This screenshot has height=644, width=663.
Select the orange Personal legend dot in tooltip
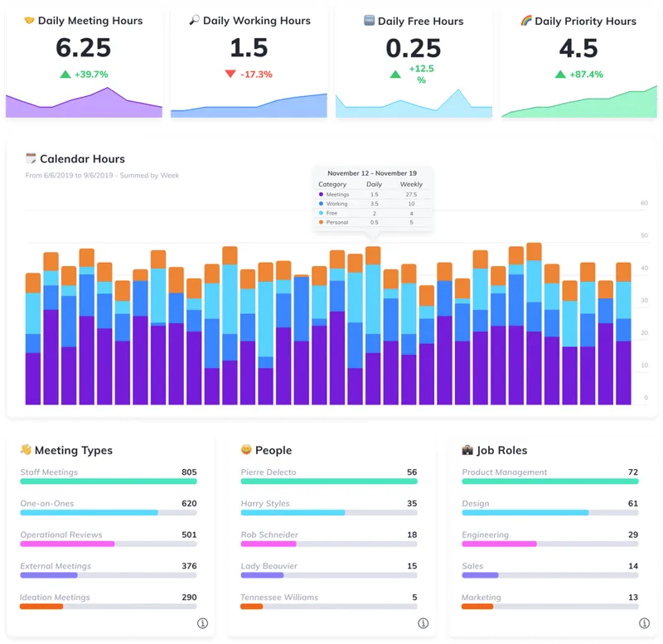click(321, 222)
